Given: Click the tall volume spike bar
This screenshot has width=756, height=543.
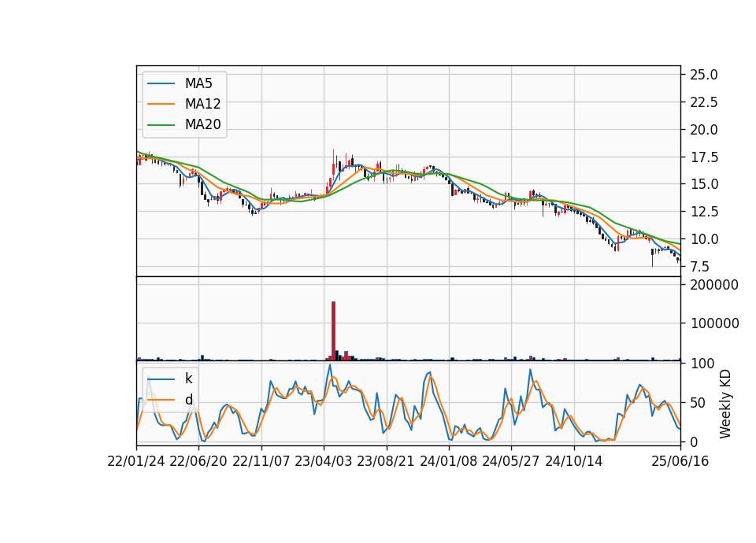Looking at the screenshot, I should tap(333, 331).
